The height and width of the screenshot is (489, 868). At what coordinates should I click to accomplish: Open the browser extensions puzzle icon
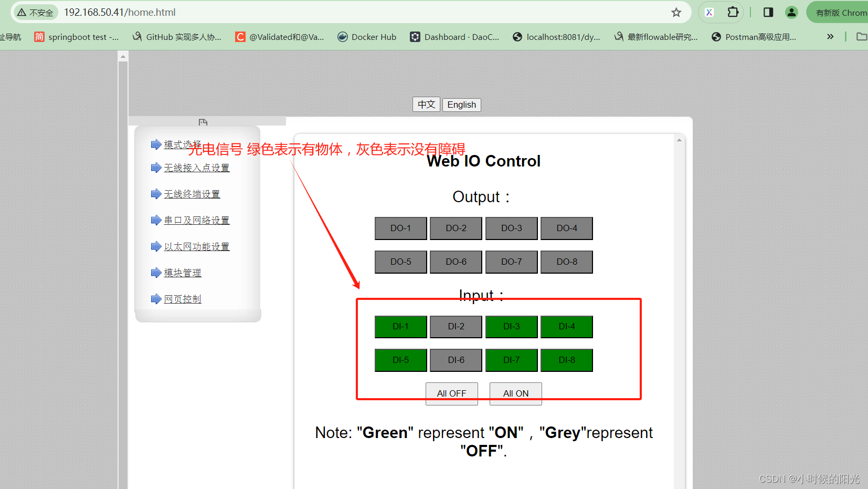click(x=733, y=12)
